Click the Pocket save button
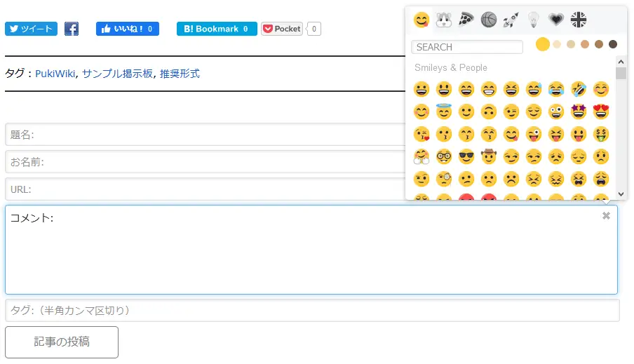634x364 pixels. (x=282, y=29)
